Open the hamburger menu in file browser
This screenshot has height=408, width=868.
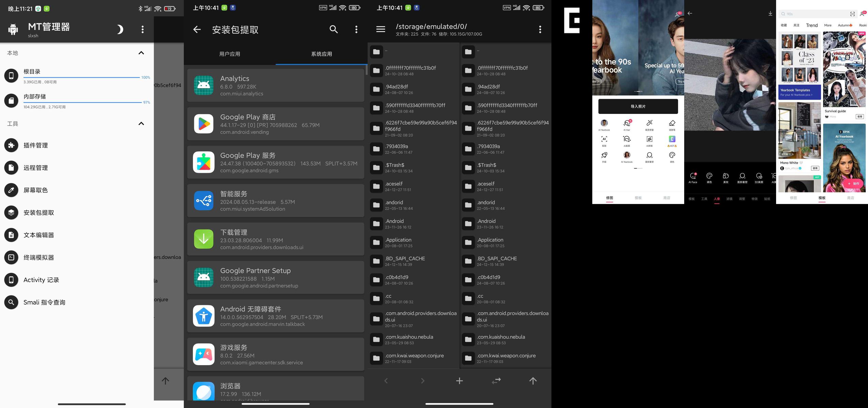(x=381, y=30)
